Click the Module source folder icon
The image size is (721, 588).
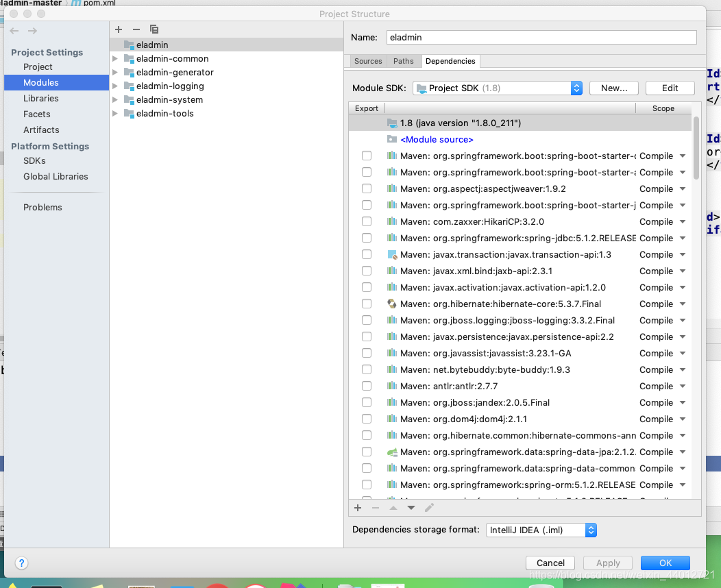(392, 139)
